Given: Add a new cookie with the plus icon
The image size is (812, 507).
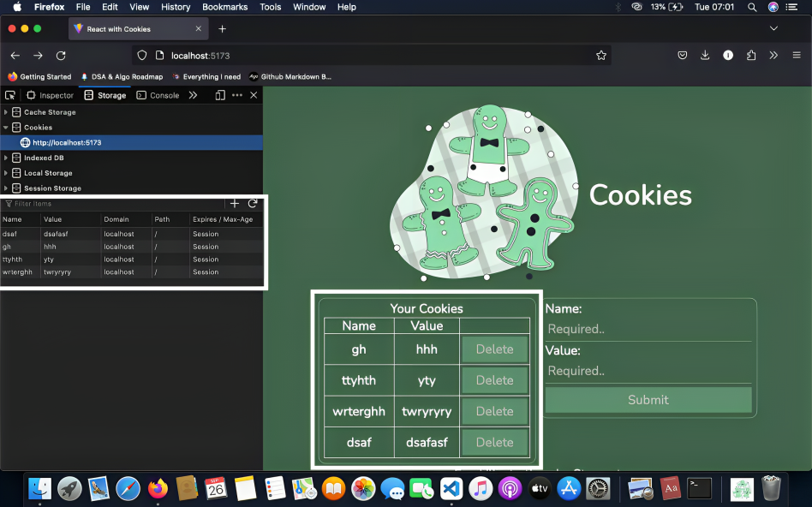Looking at the screenshot, I should coord(234,203).
